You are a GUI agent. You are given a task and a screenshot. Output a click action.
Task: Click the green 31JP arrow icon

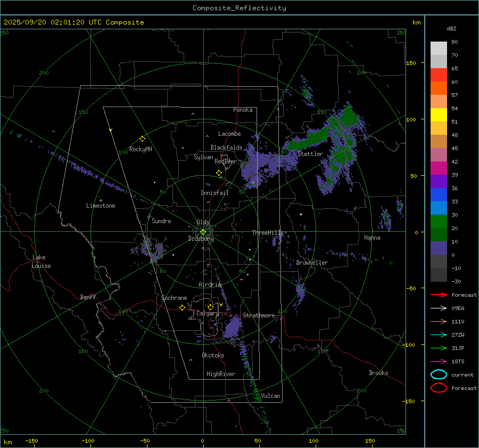click(x=439, y=348)
